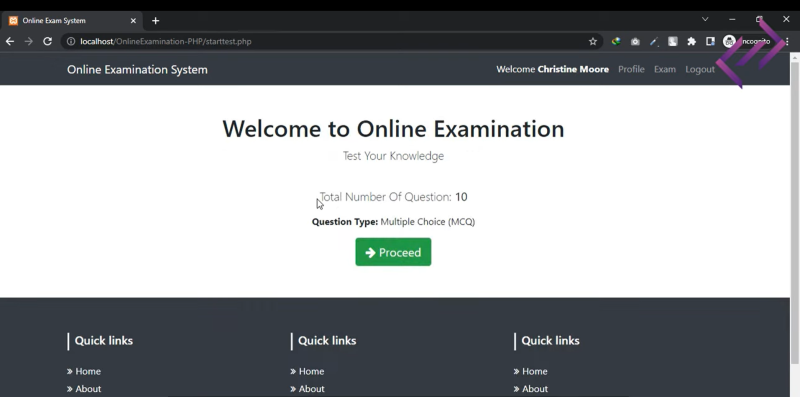Click the page vertical scrollbar
The width and height of the screenshot is (800, 397).
[794, 212]
